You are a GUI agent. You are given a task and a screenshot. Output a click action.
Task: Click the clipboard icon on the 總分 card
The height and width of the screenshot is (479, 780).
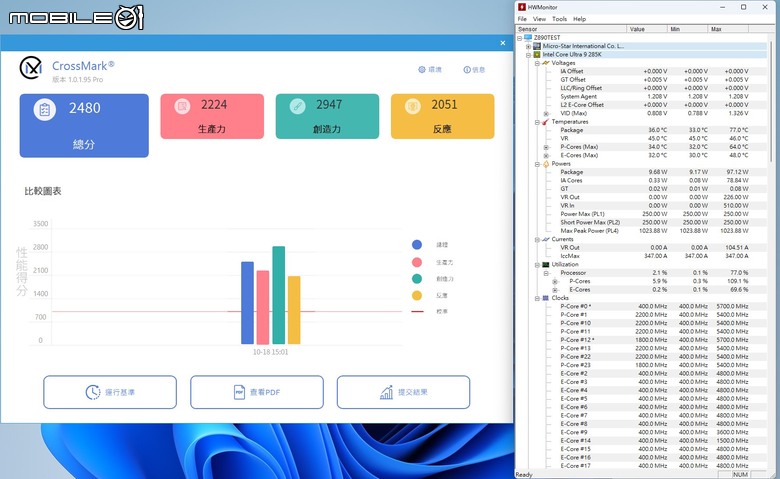[x=45, y=109]
